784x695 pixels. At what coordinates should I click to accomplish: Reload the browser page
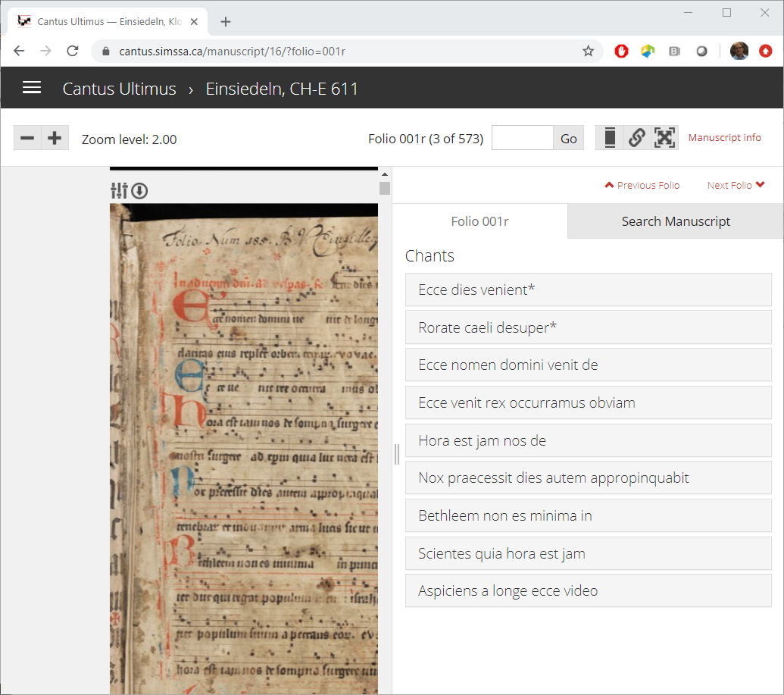point(73,51)
